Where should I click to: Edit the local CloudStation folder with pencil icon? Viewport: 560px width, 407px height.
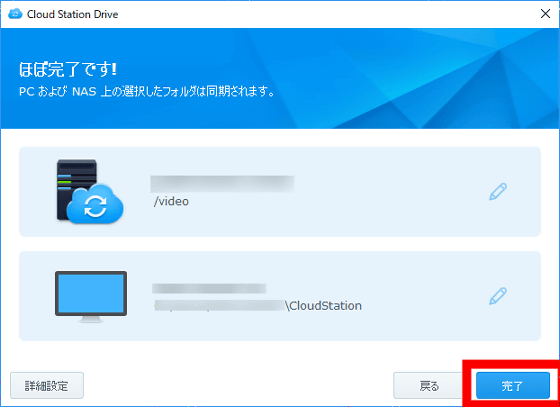point(498,296)
